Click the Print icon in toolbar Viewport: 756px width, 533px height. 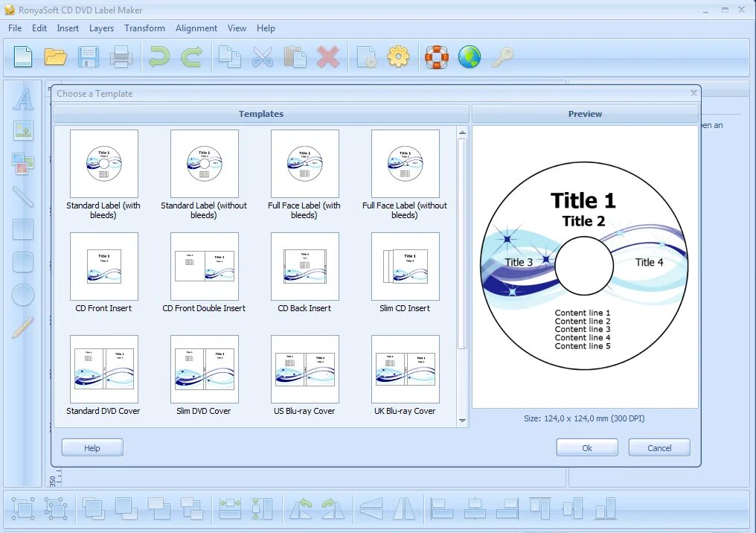coord(121,57)
